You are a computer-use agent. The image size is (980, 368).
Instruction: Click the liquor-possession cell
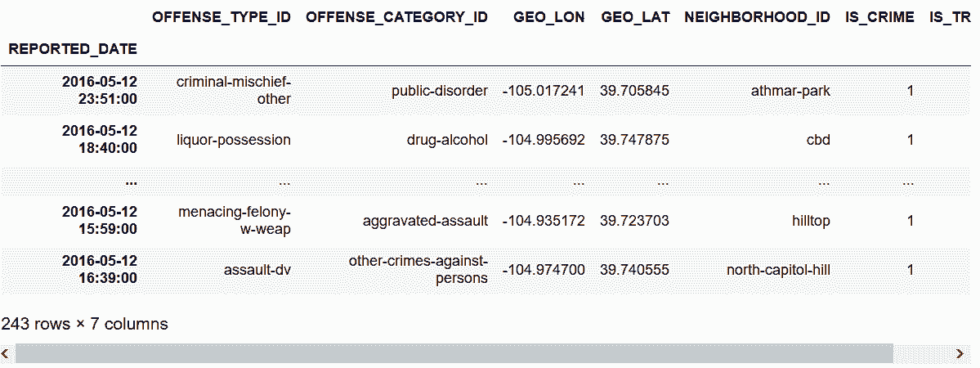point(234,140)
